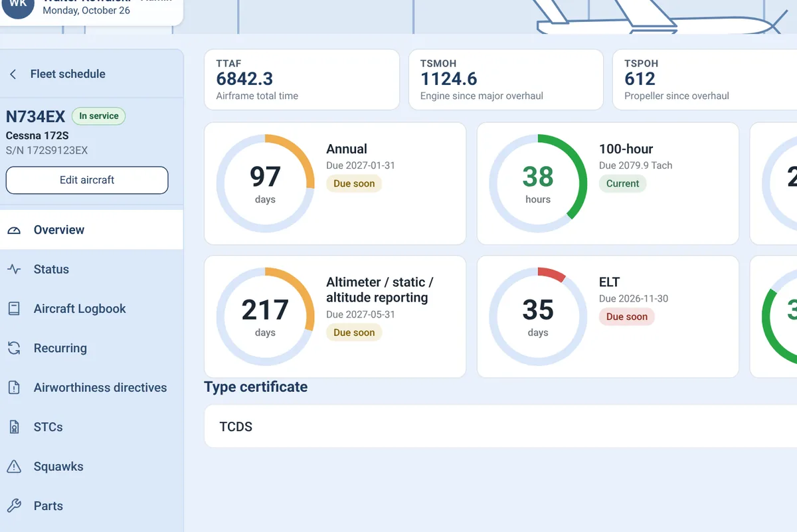This screenshot has height=532, width=797.
Task: Click the Due 2027-05-31 date text
Action: point(361,314)
